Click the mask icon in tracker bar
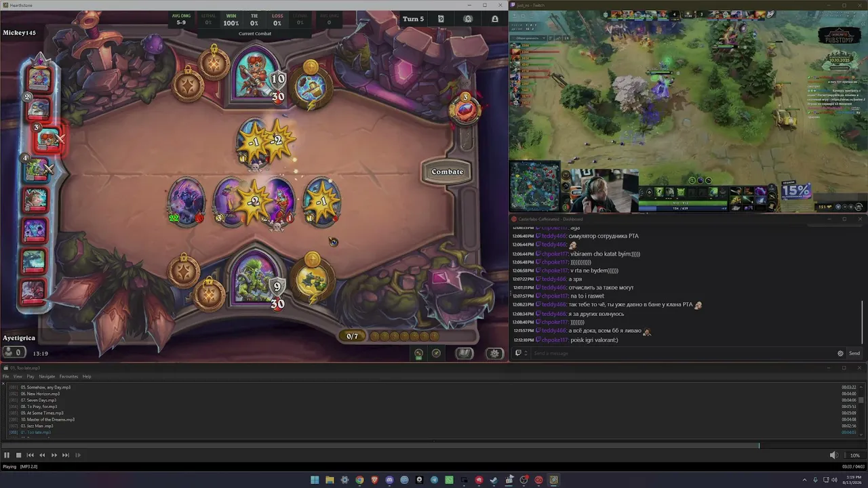This screenshot has width=868, height=488. point(468,19)
